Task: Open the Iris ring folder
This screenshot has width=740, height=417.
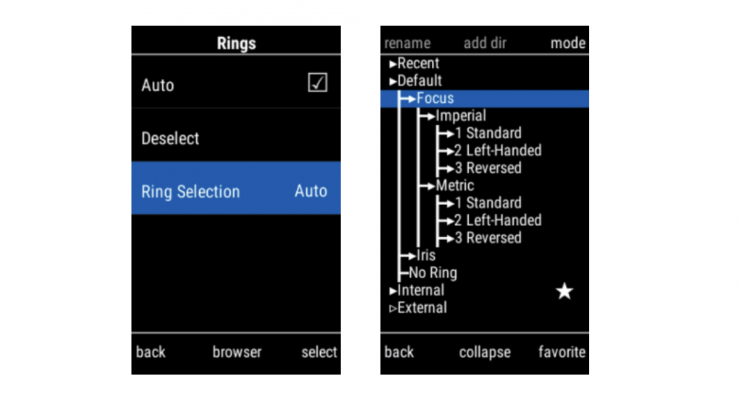Action: (426, 255)
